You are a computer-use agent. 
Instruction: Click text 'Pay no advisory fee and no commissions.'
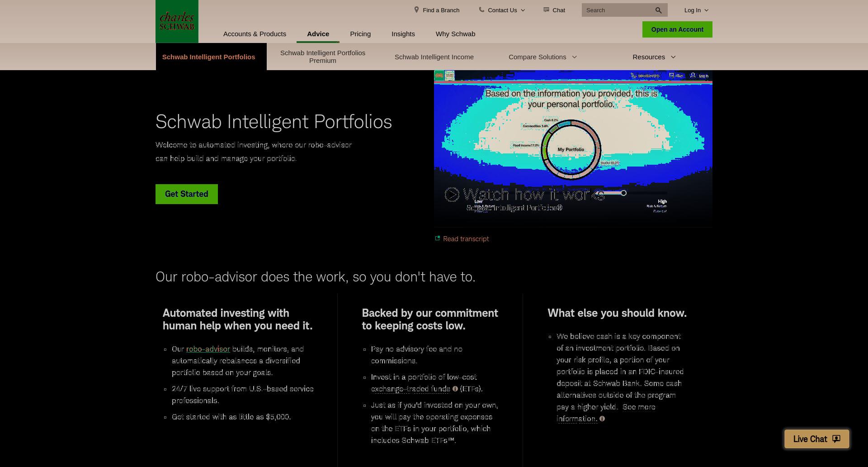click(x=416, y=355)
